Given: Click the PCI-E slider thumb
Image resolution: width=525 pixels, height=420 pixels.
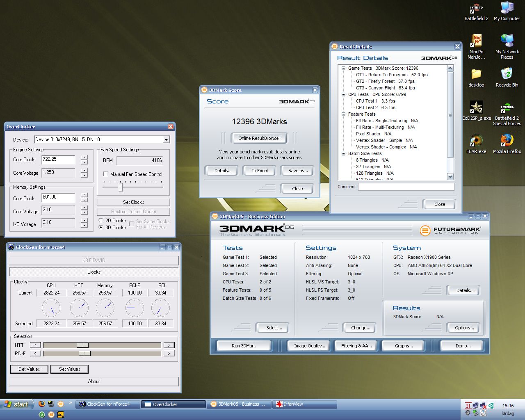Looking at the screenshot, I should click(84, 353).
